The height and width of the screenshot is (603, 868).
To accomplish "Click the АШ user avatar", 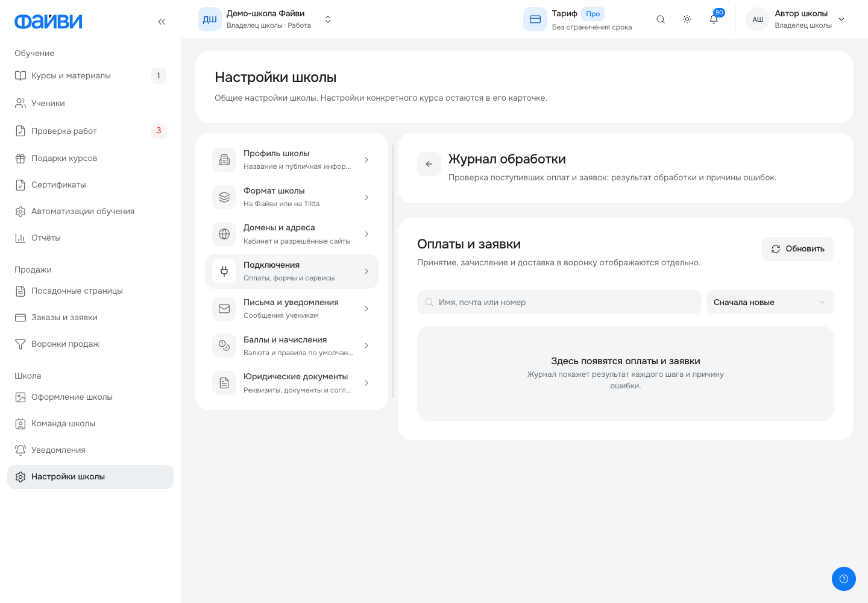I will (x=758, y=19).
